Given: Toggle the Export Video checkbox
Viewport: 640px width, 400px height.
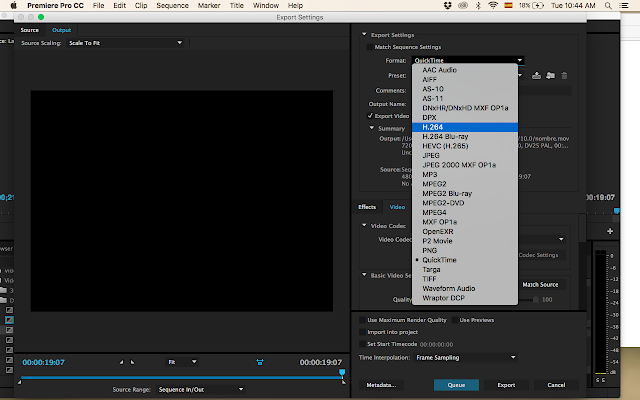Looking at the screenshot, I should (x=370, y=116).
